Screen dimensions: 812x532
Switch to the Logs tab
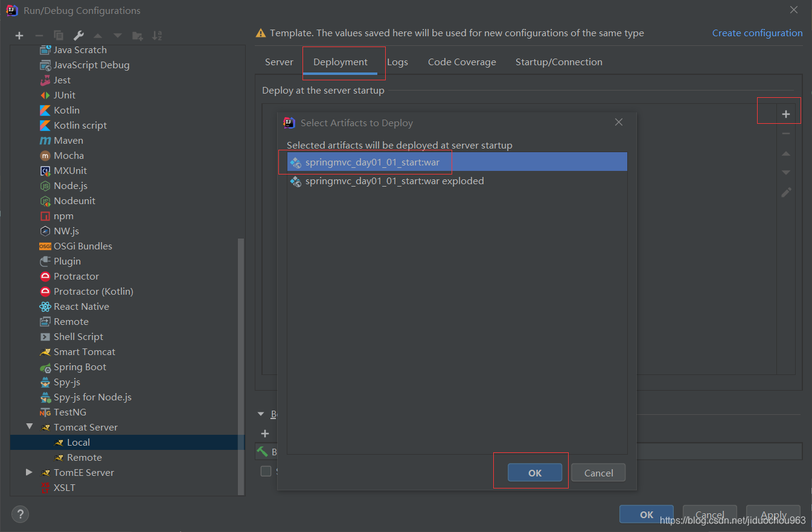click(397, 62)
